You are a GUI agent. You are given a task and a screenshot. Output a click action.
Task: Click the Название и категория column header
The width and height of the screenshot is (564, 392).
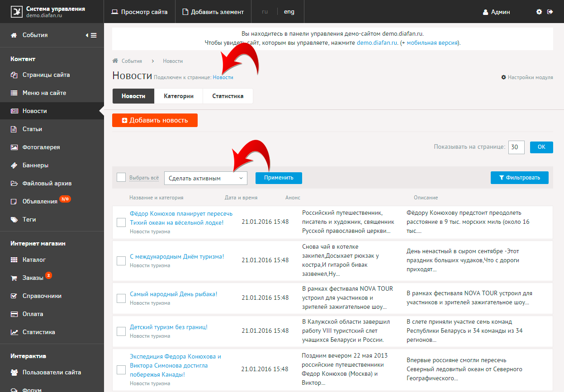tap(156, 198)
